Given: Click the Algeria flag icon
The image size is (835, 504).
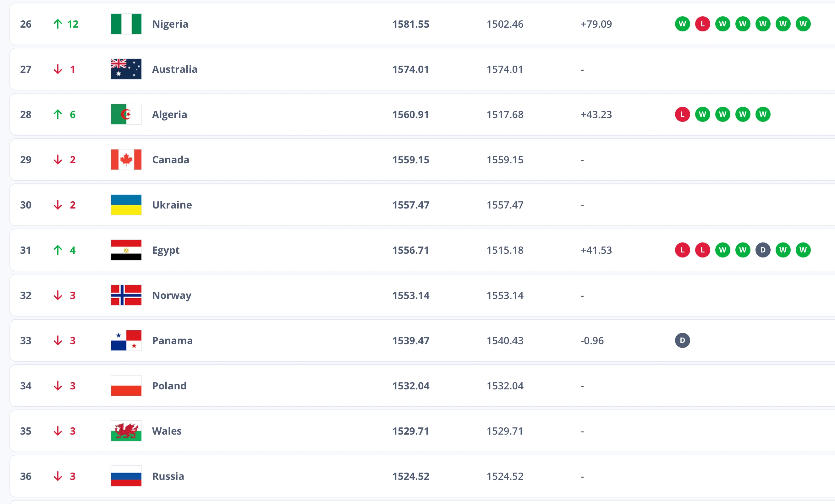Looking at the screenshot, I should pyautogui.click(x=126, y=115).
